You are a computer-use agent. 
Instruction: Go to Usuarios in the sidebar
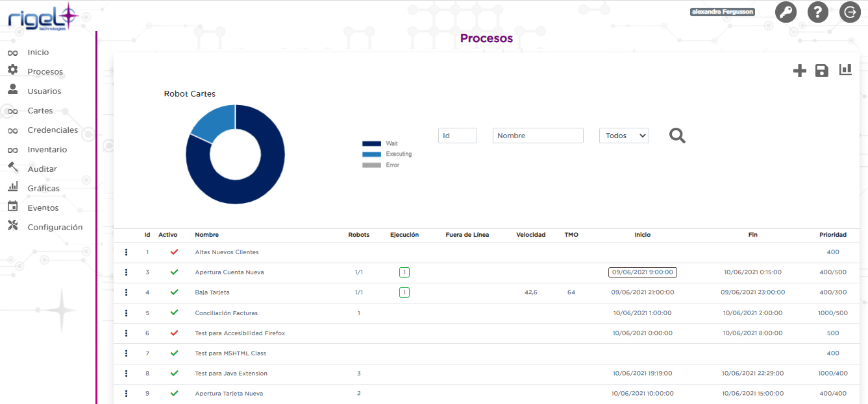point(44,91)
